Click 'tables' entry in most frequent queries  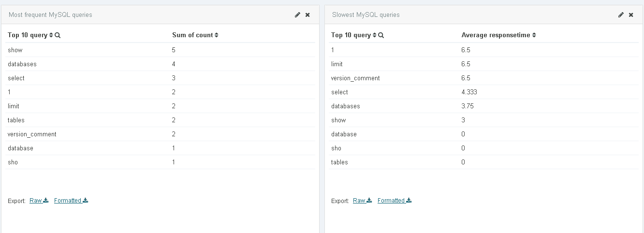[16, 120]
